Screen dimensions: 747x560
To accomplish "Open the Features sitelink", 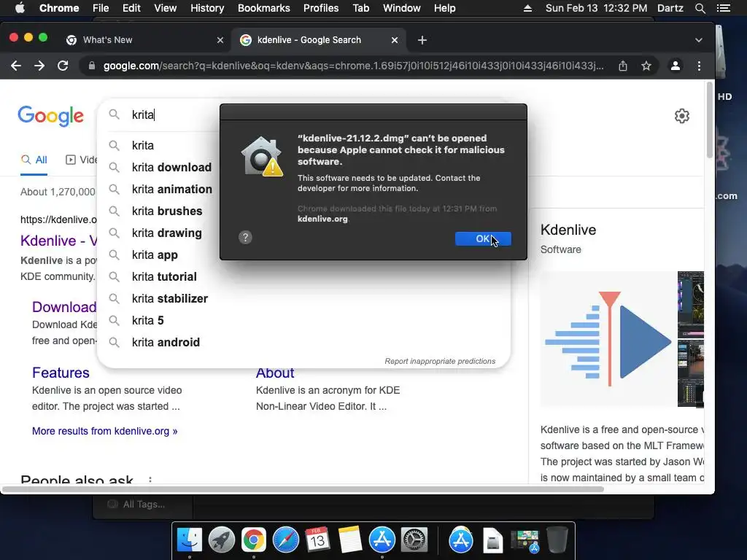I will (61, 373).
